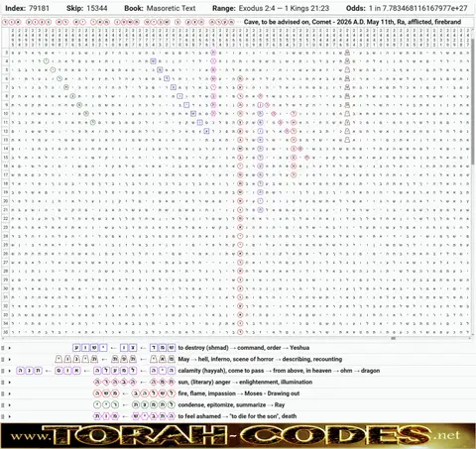Select matrix row number 35

pyautogui.click(x=6, y=332)
